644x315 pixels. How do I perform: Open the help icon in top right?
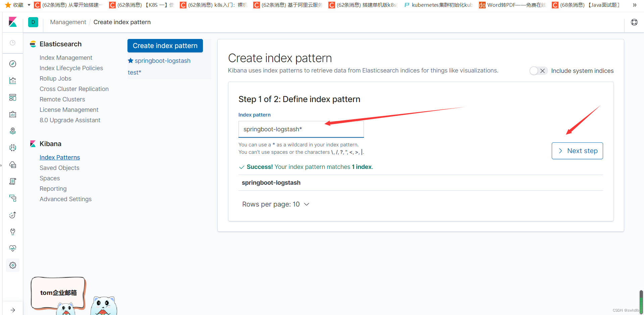pos(634,22)
